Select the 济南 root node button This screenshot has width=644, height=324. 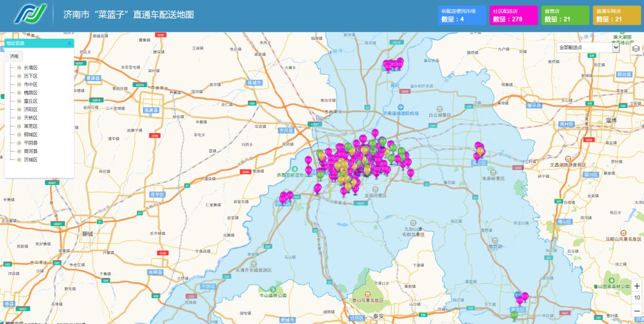point(14,56)
